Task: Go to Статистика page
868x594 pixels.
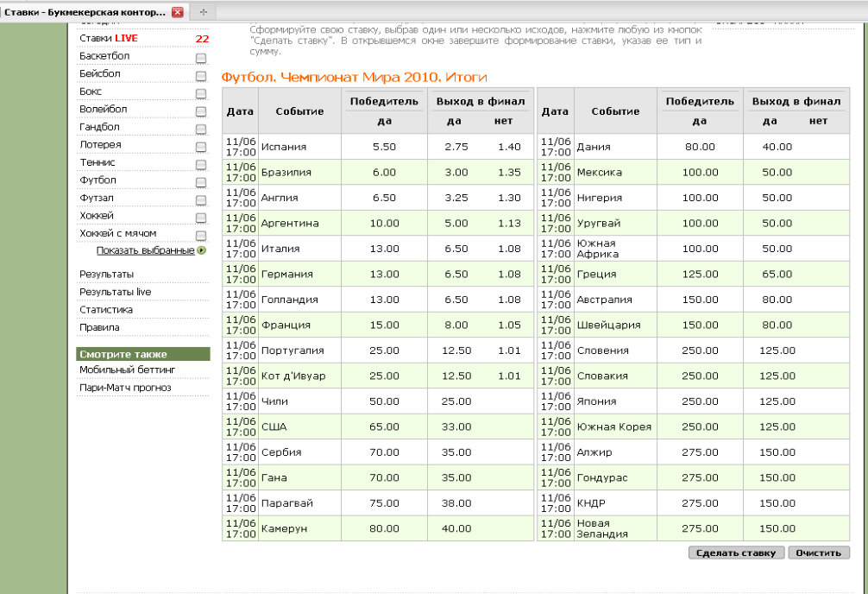Action: tap(106, 309)
